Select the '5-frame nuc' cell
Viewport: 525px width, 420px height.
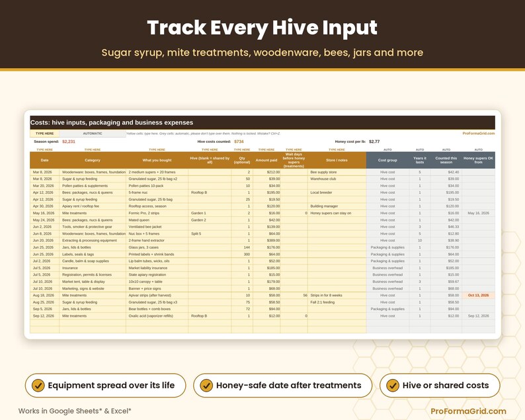click(157, 192)
